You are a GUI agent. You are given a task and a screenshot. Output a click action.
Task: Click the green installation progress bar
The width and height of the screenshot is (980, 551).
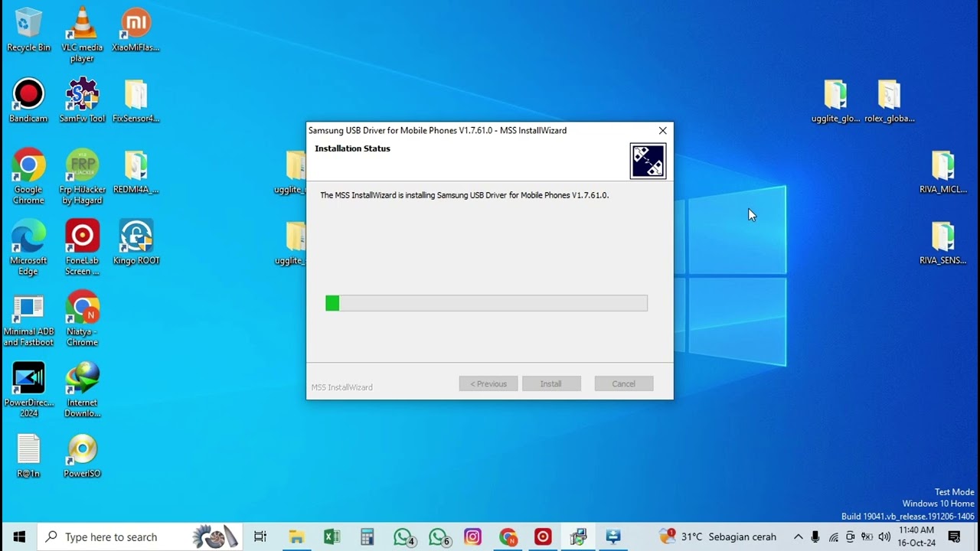[x=486, y=303]
